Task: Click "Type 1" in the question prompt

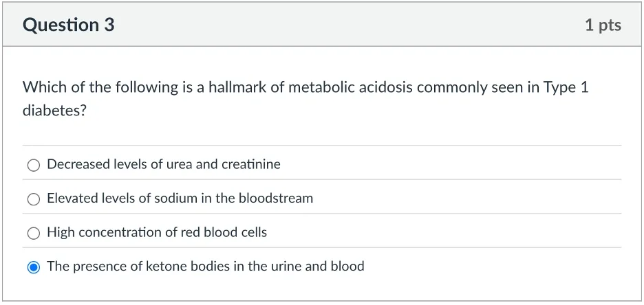Action: click(566, 88)
